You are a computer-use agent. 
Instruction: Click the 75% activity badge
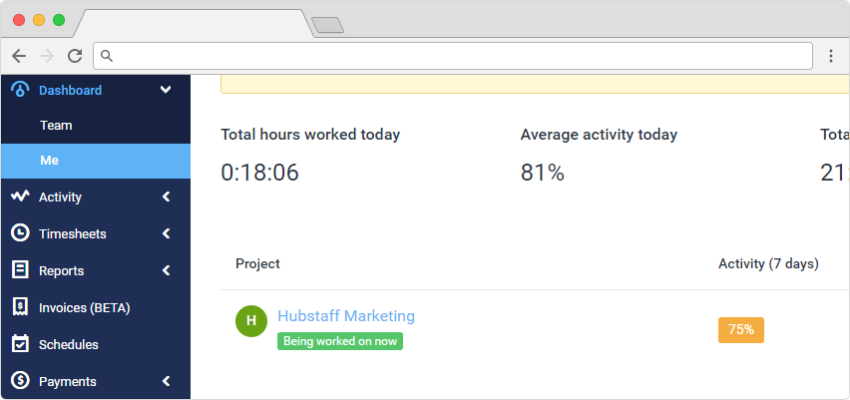pos(741,330)
